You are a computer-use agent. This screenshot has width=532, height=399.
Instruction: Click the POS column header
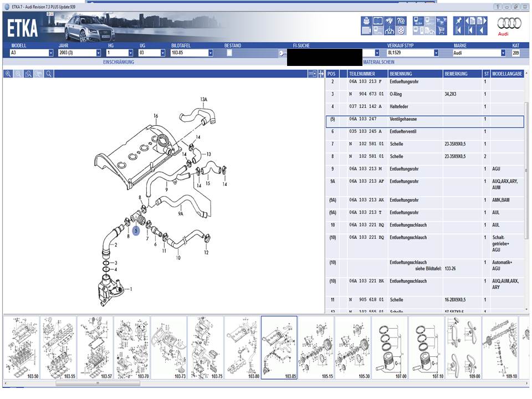pyautogui.click(x=331, y=74)
